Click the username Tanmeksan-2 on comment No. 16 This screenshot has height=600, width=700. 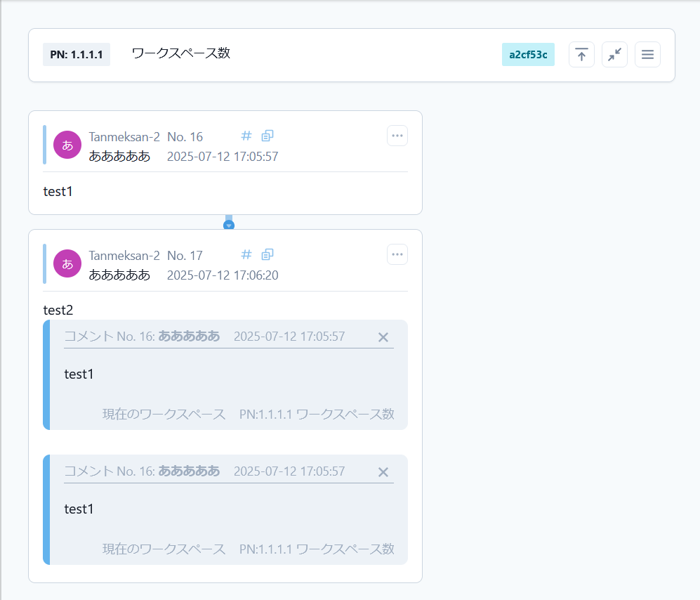pyautogui.click(x=124, y=136)
